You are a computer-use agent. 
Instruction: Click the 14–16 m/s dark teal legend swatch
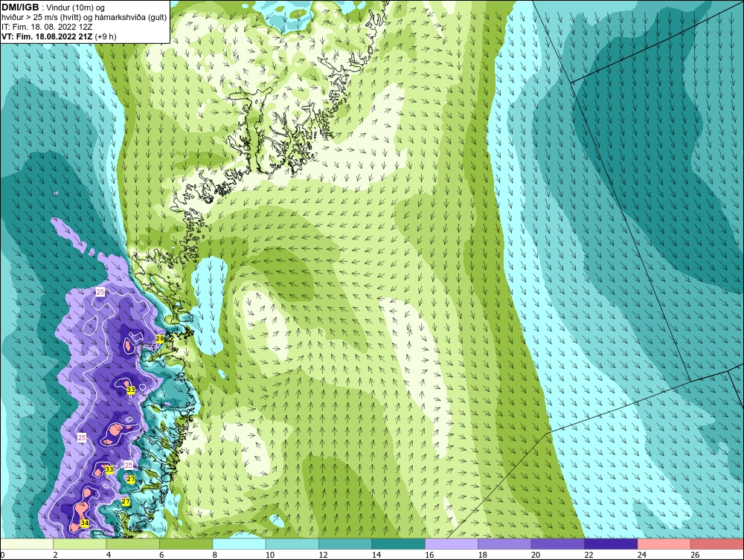click(x=399, y=544)
